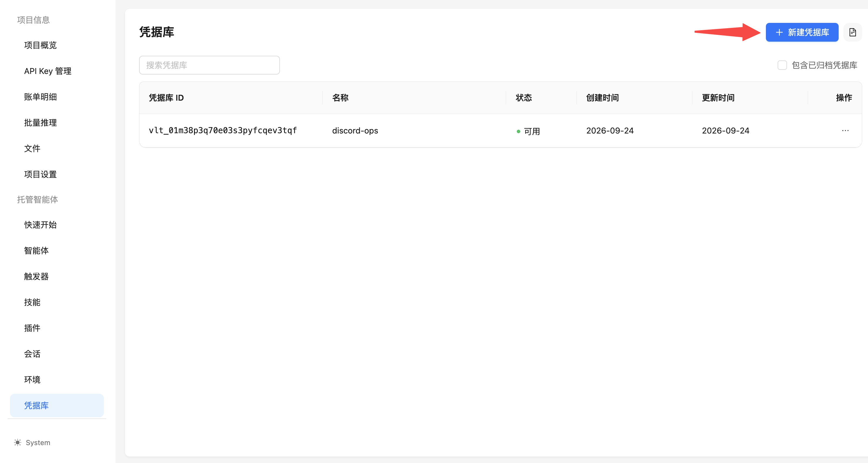Click the 2026-09-24 value under 创建时间
Viewport: 868px width, 463px height.
coord(610,131)
